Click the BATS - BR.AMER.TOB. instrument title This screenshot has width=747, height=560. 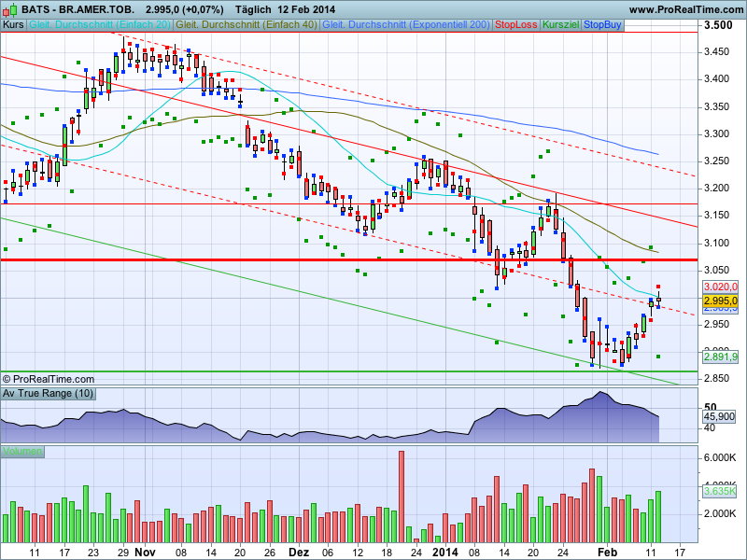tap(78, 9)
